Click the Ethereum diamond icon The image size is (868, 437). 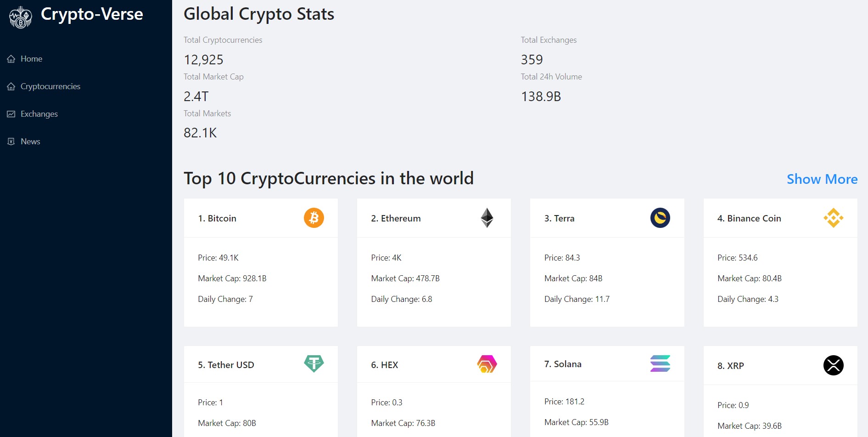pos(487,218)
